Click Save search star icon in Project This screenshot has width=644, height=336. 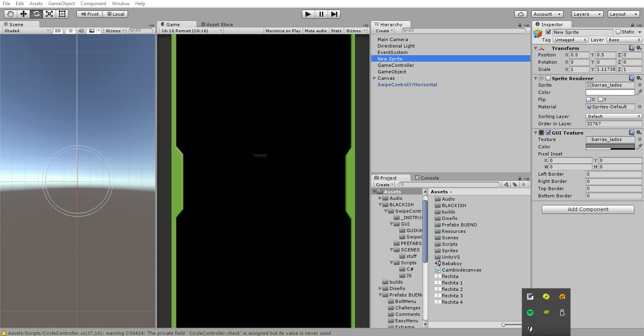[524, 185]
